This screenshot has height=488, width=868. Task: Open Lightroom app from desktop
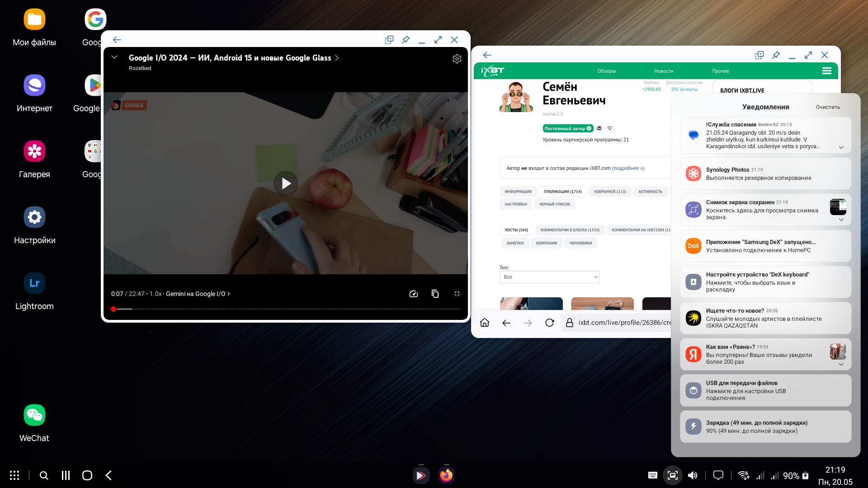34,283
